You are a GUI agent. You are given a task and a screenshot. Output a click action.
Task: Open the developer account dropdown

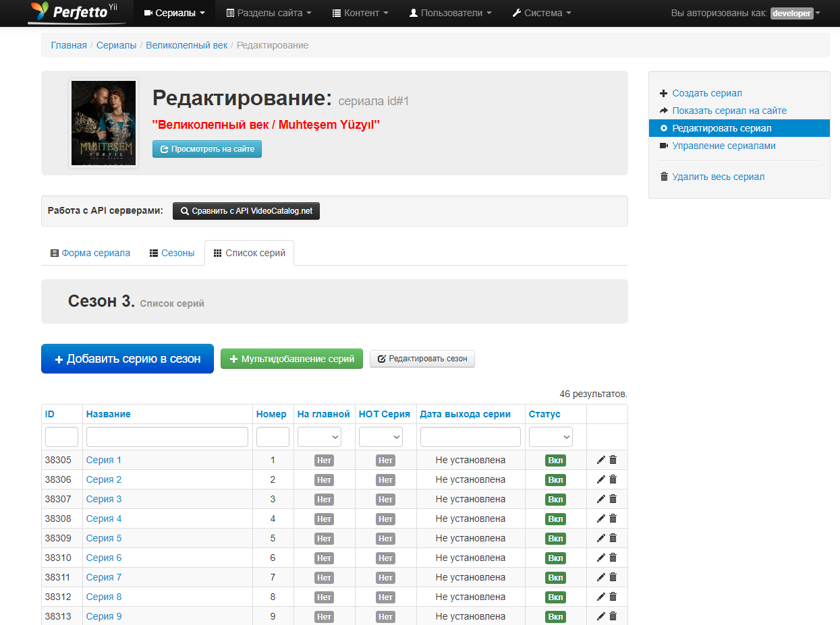tap(795, 13)
